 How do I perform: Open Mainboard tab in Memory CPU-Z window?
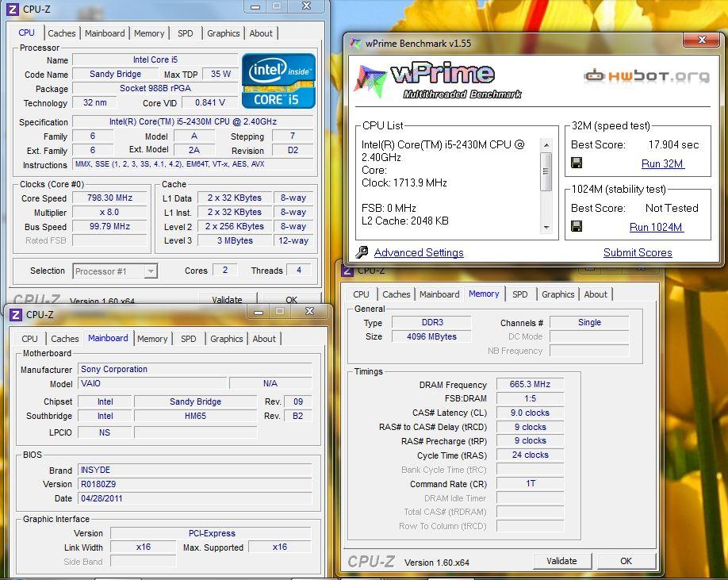(439, 294)
